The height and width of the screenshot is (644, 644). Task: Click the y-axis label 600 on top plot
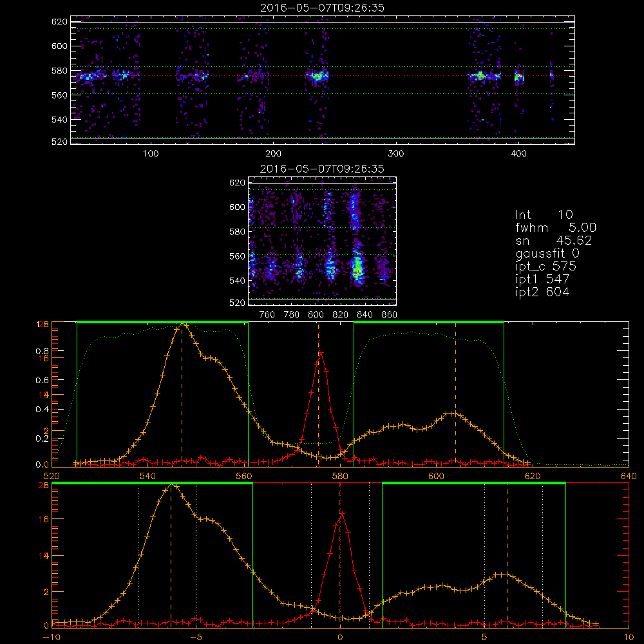point(59,46)
